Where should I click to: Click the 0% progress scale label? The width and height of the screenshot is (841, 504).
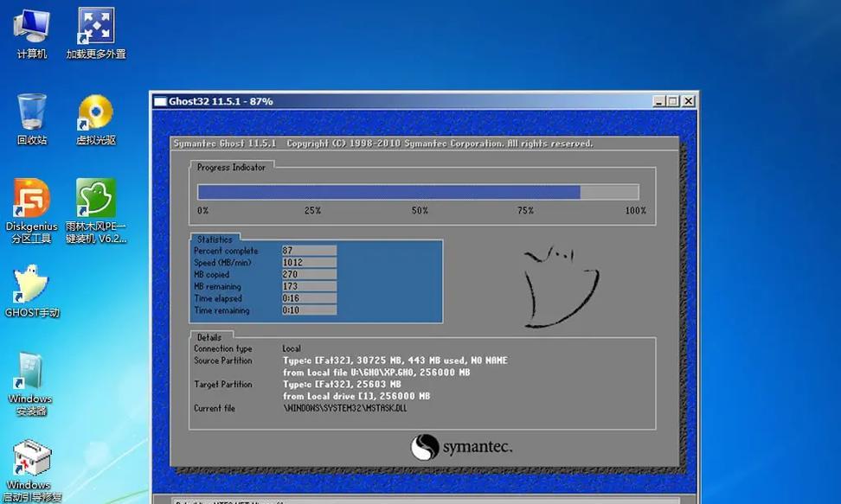[x=202, y=211]
